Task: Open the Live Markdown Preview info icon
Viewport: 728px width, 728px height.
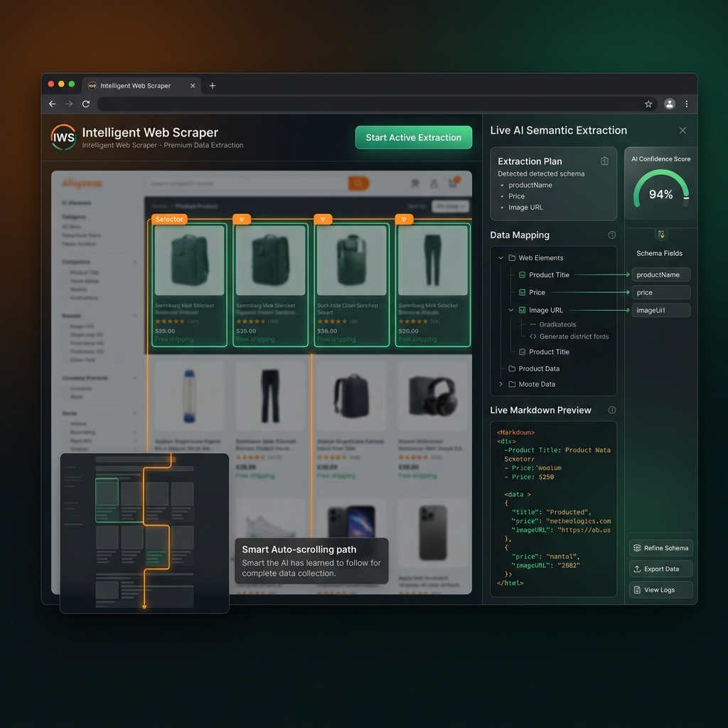Action: (x=612, y=410)
